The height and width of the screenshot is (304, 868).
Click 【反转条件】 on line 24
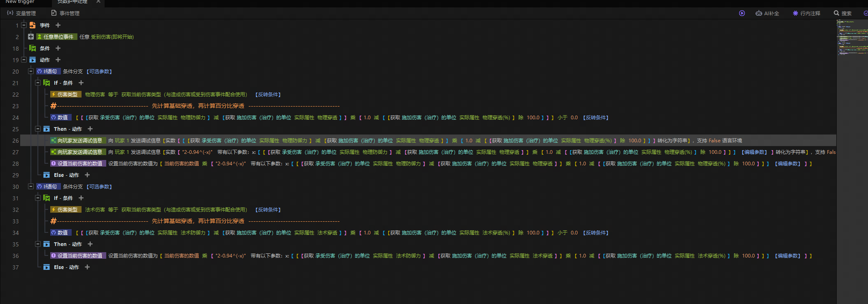[x=596, y=117]
